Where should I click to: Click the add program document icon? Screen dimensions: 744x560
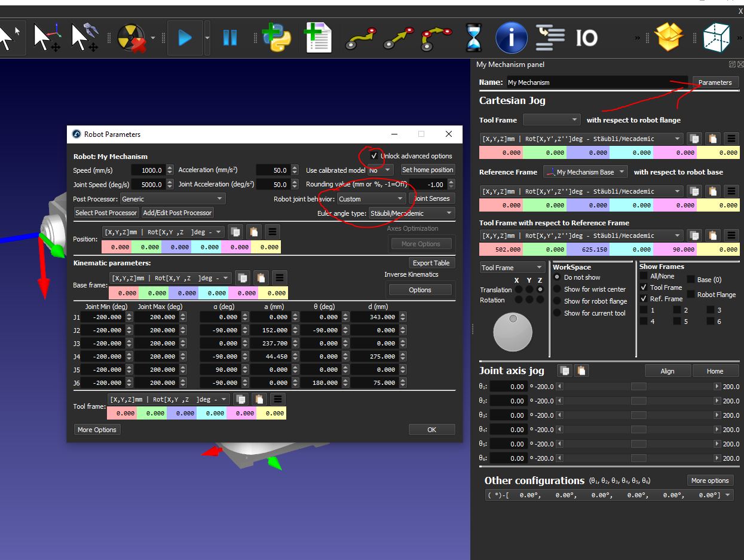[x=318, y=38]
